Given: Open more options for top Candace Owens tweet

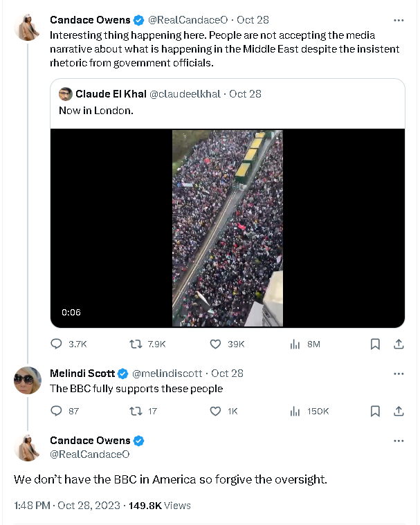Looking at the screenshot, I should (399, 20).
